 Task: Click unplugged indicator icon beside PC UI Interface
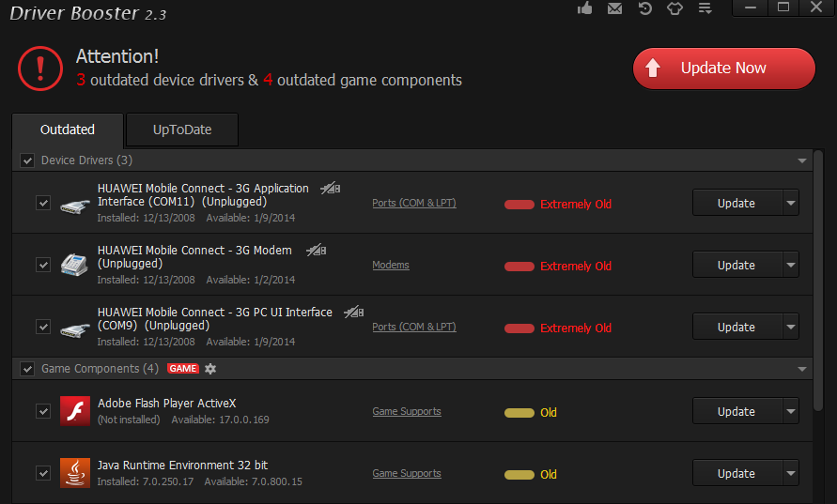pyautogui.click(x=354, y=312)
